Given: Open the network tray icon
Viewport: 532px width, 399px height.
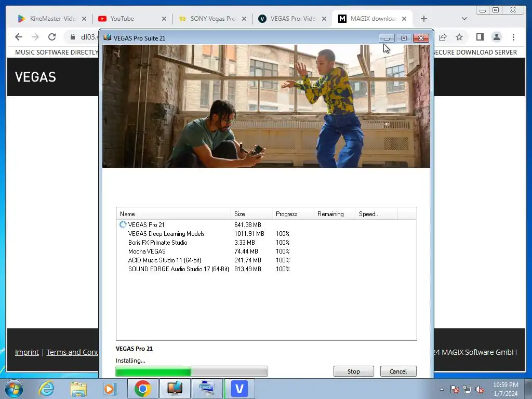Looking at the screenshot, I should (x=467, y=389).
